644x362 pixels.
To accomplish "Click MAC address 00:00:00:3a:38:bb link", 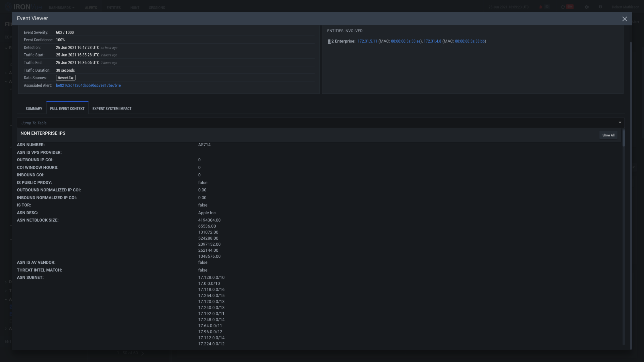I will coord(470,41).
